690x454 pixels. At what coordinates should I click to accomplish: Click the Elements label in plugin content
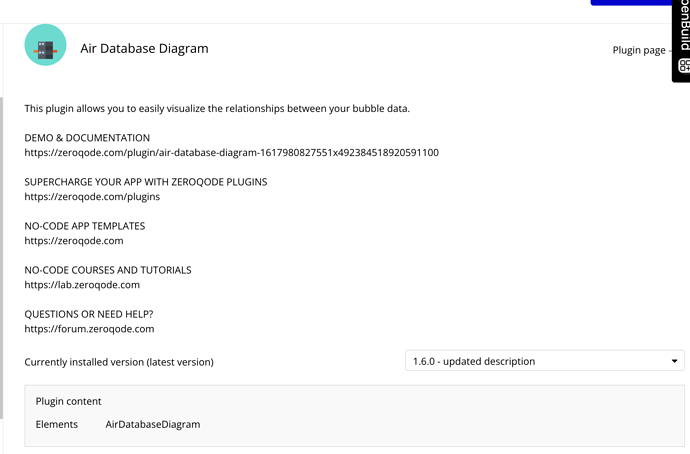point(57,424)
